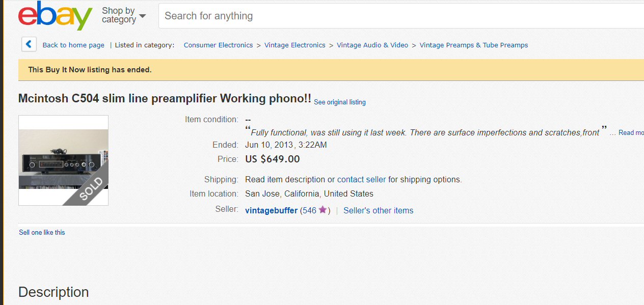Click the Description section heading

pyautogui.click(x=53, y=292)
